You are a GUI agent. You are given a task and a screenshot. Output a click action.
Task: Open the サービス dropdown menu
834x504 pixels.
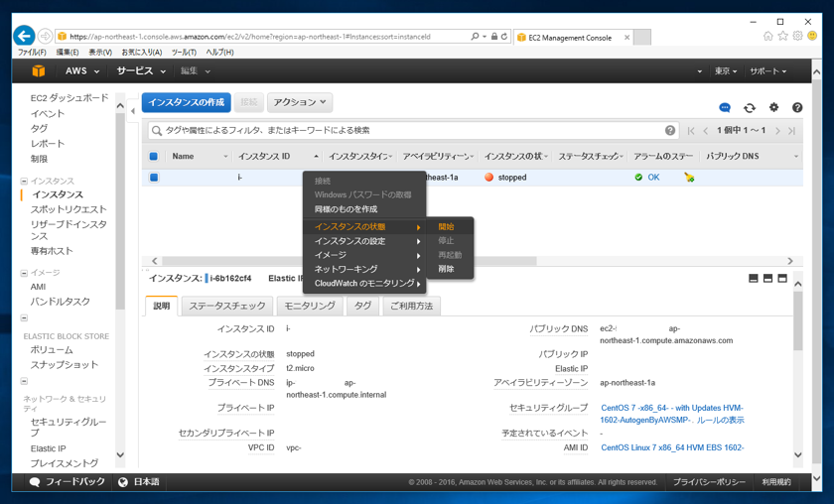pyautogui.click(x=141, y=70)
